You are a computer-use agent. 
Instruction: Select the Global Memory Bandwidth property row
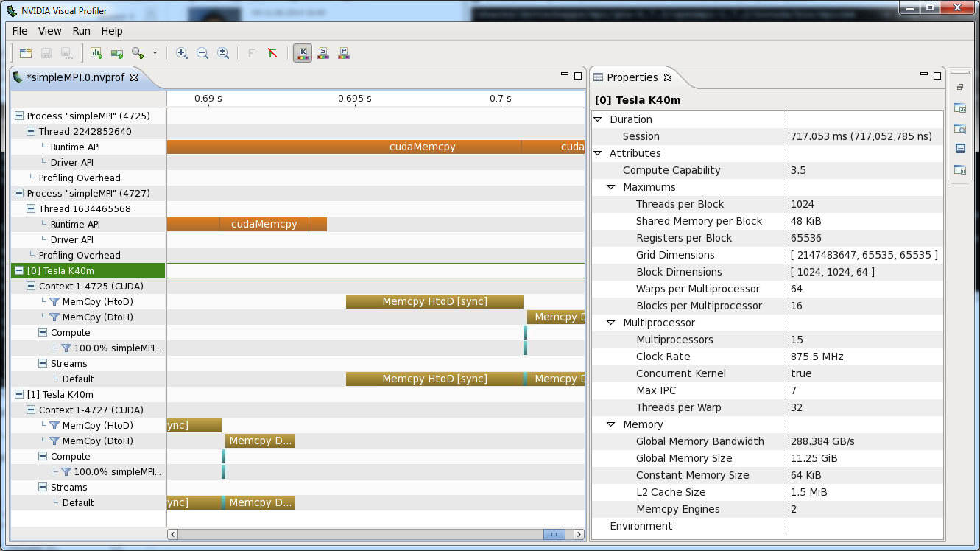click(767, 441)
